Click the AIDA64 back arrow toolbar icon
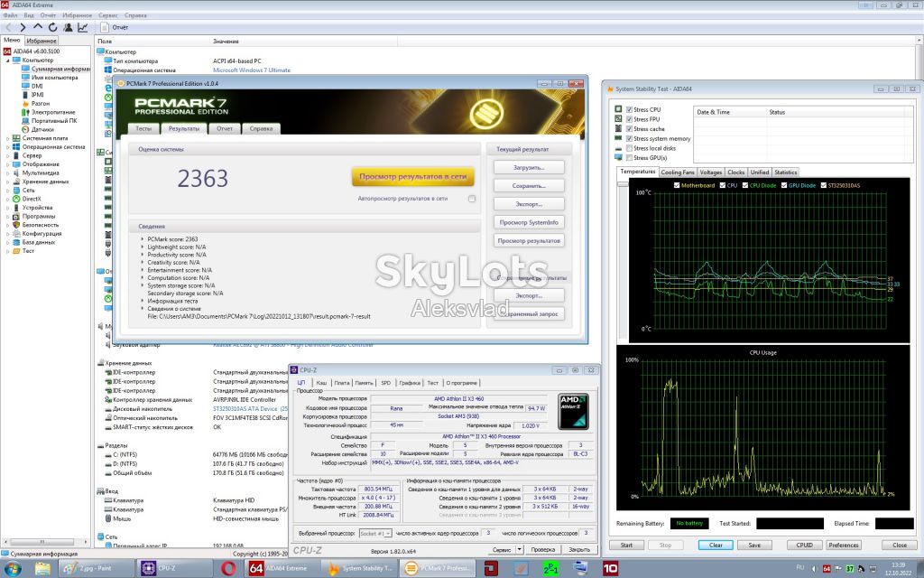This screenshot has width=924, height=578. [x=8, y=27]
